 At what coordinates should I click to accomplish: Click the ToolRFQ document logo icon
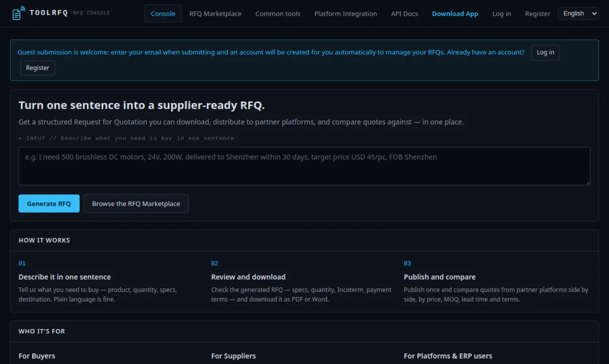19,13
